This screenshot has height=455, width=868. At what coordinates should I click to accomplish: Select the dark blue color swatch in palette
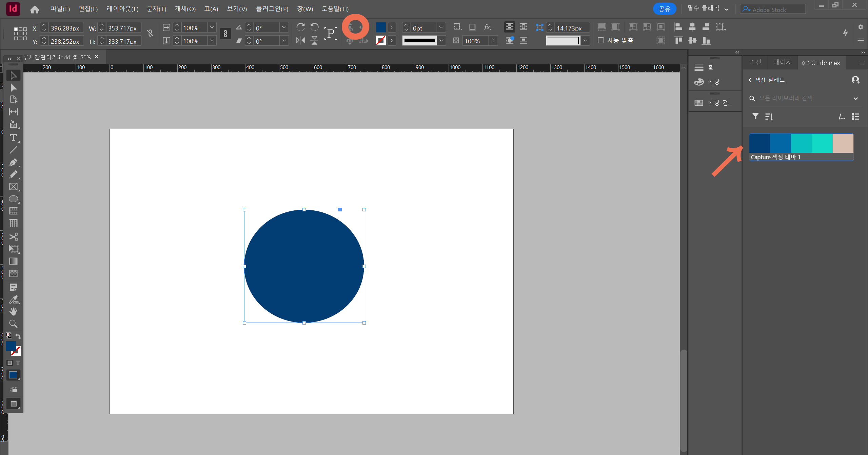(x=759, y=142)
